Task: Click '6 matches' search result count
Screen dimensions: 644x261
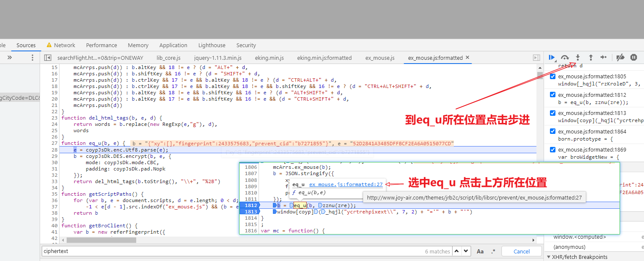Action: [x=437, y=251]
